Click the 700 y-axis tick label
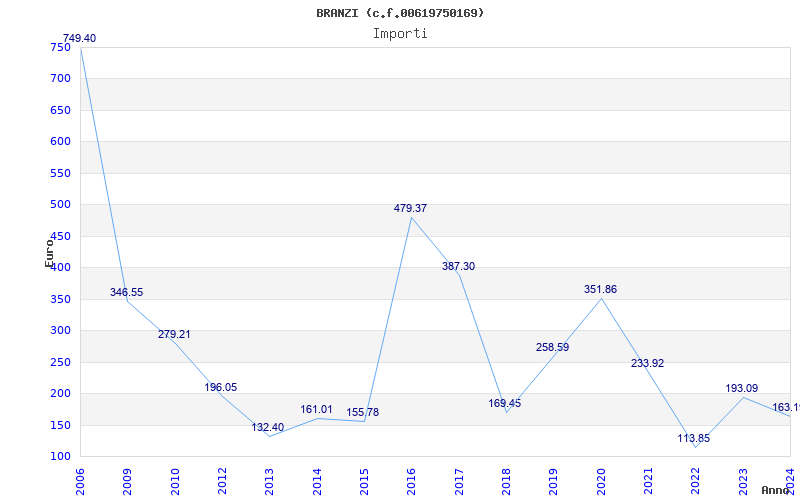Viewport: 800px width, 500px height. (x=60, y=79)
